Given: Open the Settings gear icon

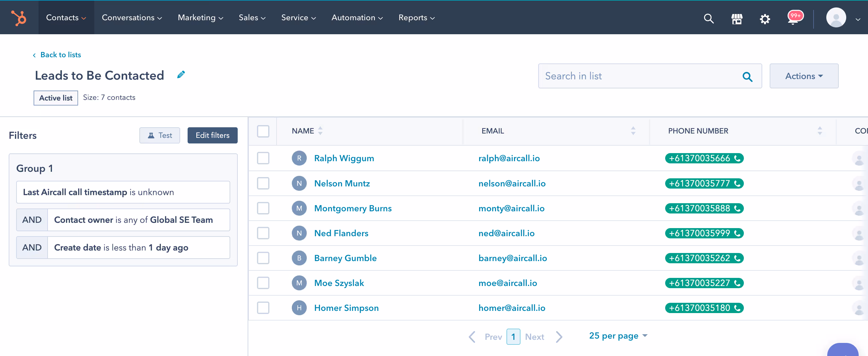Looking at the screenshot, I should (x=765, y=19).
